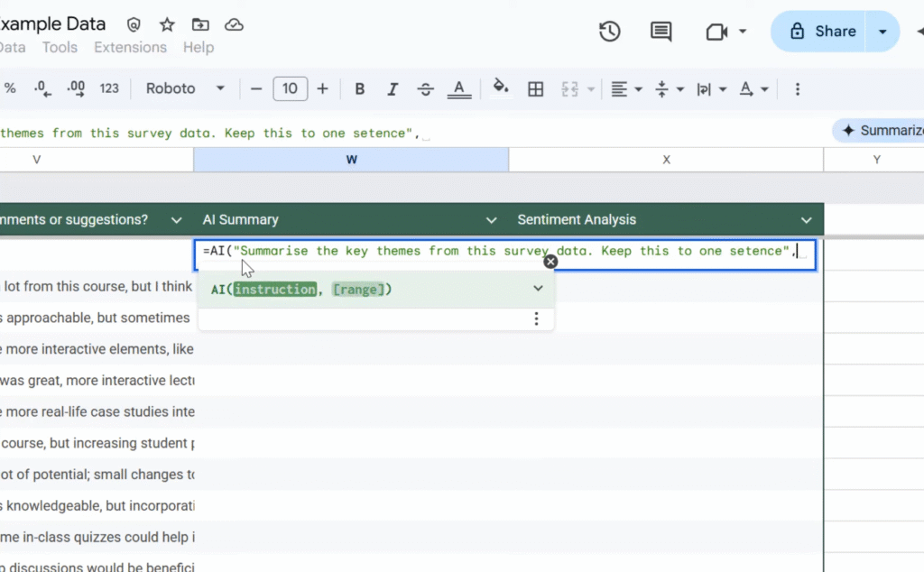Collapse the AI function syntax hint
The height and width of the screenshot is (572, 924).
coord(538,288)
